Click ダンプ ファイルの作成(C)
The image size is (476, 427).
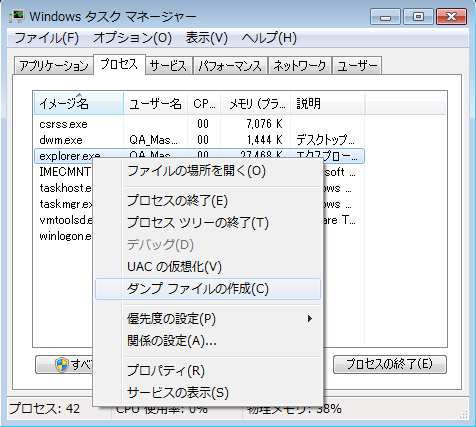[208, 289]
